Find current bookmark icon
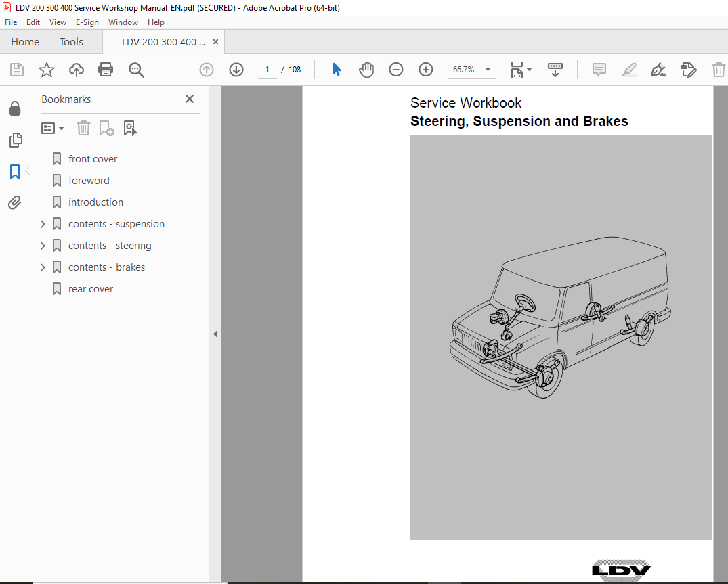This screenshot has height=584, width=728. click(130, 128)
